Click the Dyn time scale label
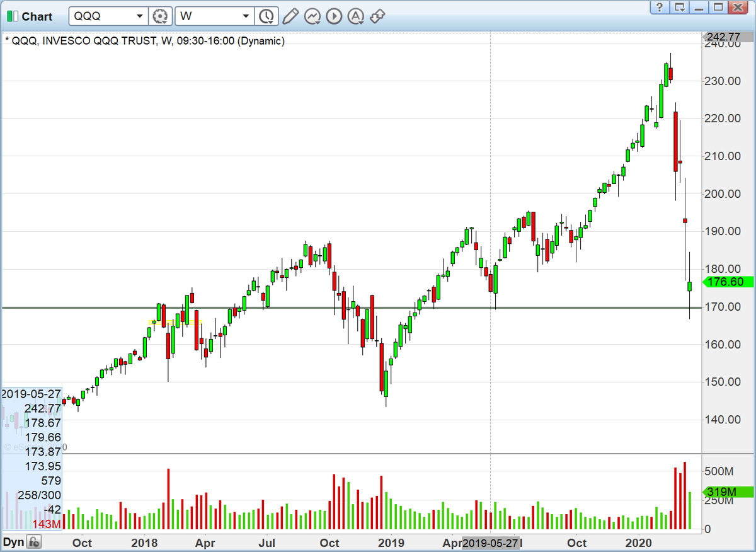 pos(14,542)
